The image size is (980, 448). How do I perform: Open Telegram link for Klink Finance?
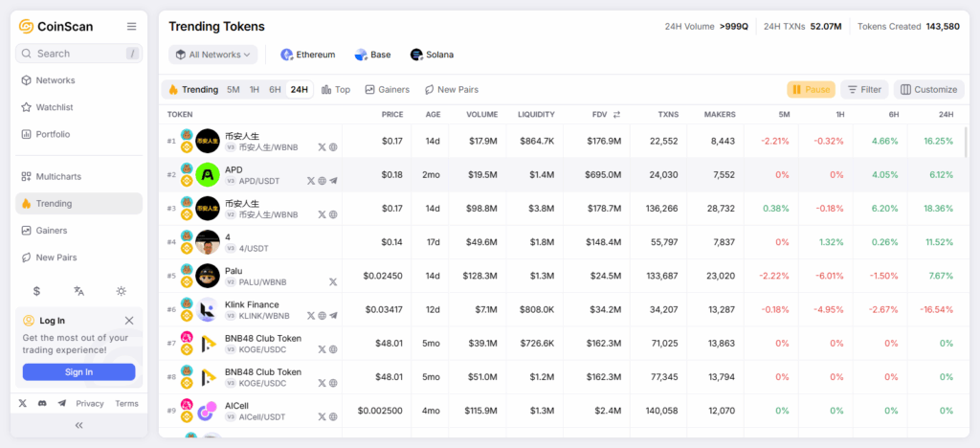coord(333,316)
